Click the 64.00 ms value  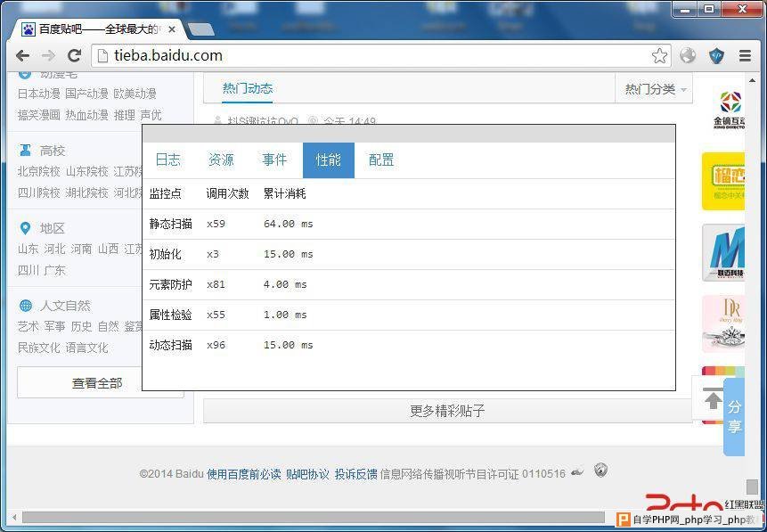click(x=288, y=225)
